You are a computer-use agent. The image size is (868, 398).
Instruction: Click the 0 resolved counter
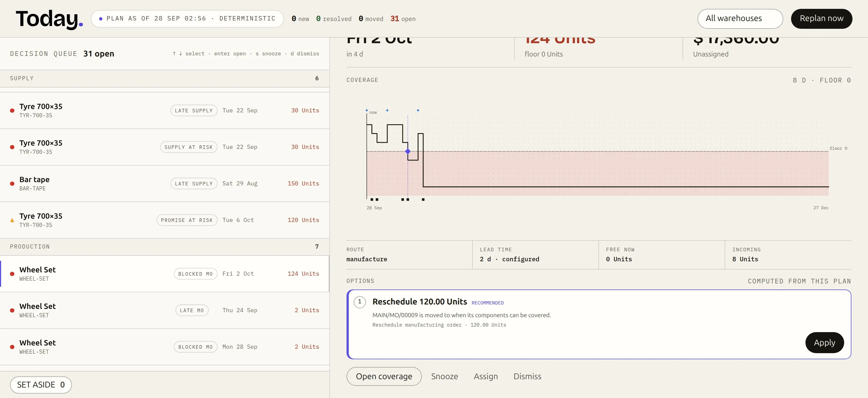click(x=334, y=19)
